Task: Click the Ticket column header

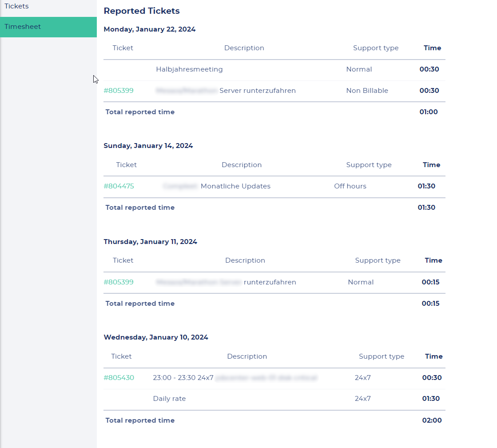Action: click(123, 48)
